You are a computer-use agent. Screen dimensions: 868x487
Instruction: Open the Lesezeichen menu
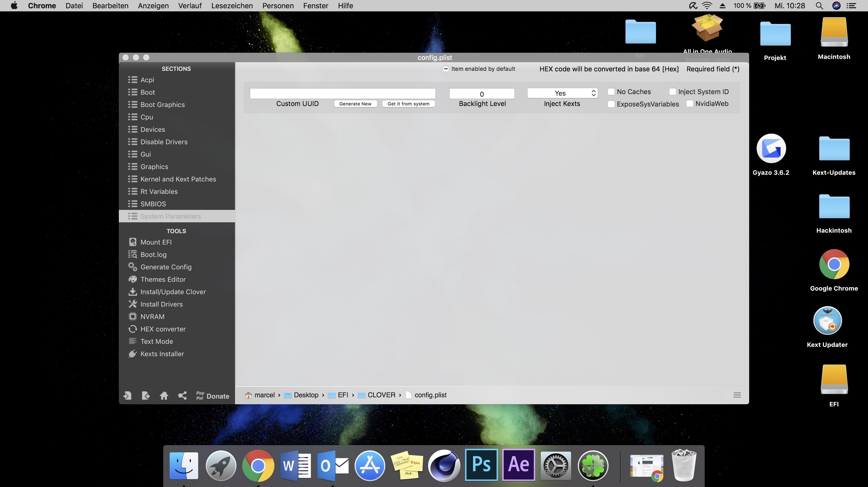tap(232, 6)
